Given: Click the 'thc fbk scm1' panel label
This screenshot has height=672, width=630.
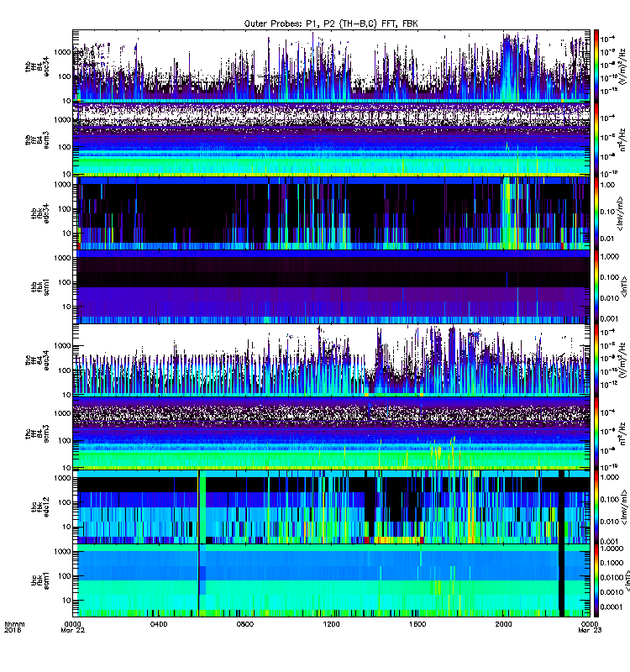Looking at the screenshot, I should point(39,580).
